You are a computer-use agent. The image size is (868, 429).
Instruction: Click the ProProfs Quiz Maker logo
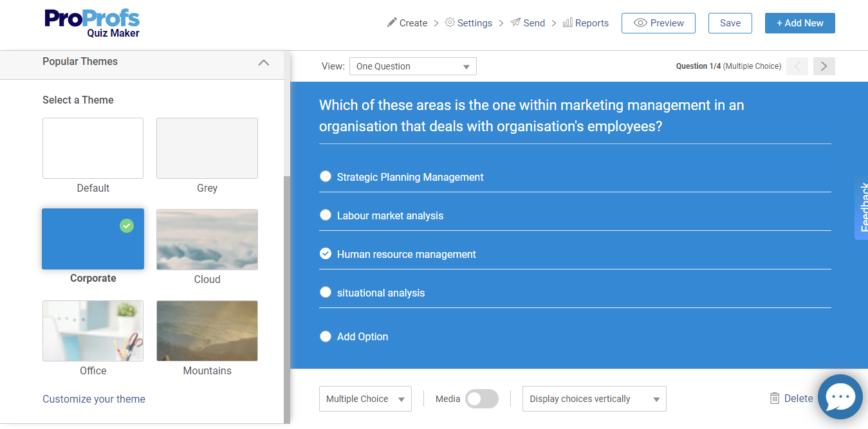coord(92,23)
